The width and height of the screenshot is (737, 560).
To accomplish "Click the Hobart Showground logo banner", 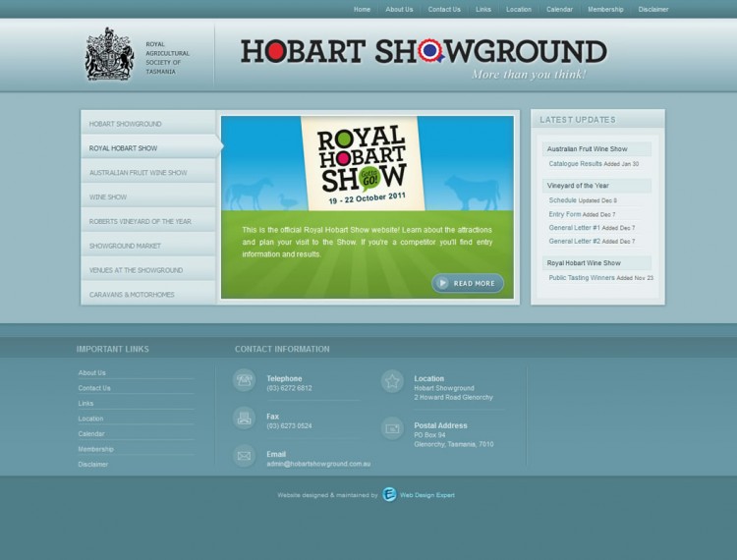I will (424, 52).
